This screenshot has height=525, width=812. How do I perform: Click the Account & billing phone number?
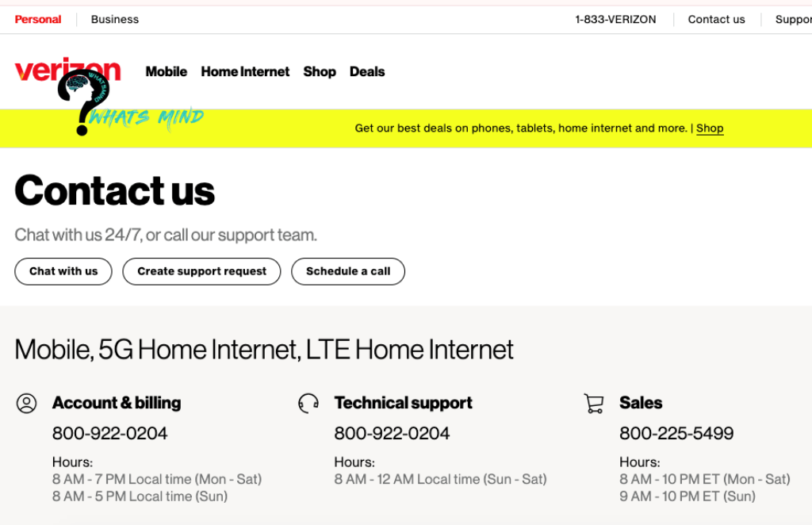coord(110,433)
